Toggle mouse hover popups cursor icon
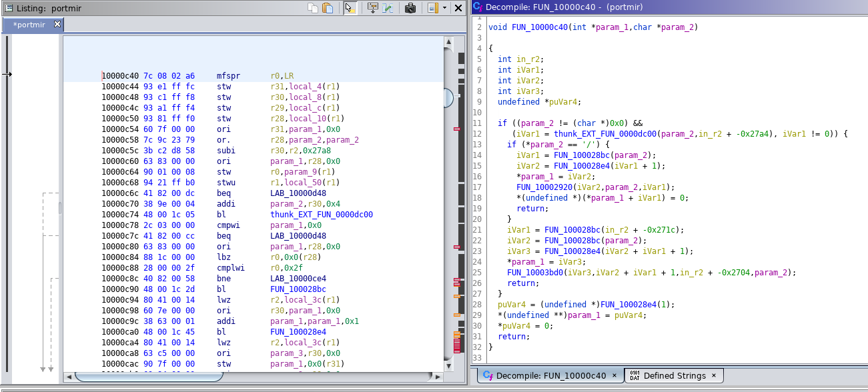Image resolution: width=868 pixels, height=392 pixels. (x=350, y=8)
